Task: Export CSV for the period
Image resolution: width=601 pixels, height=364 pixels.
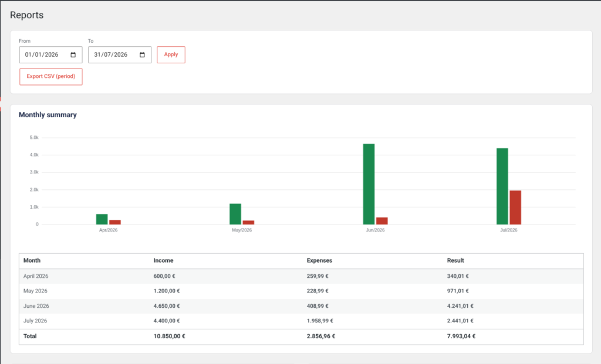Action: pyautogui.click(x=51, y=77)
